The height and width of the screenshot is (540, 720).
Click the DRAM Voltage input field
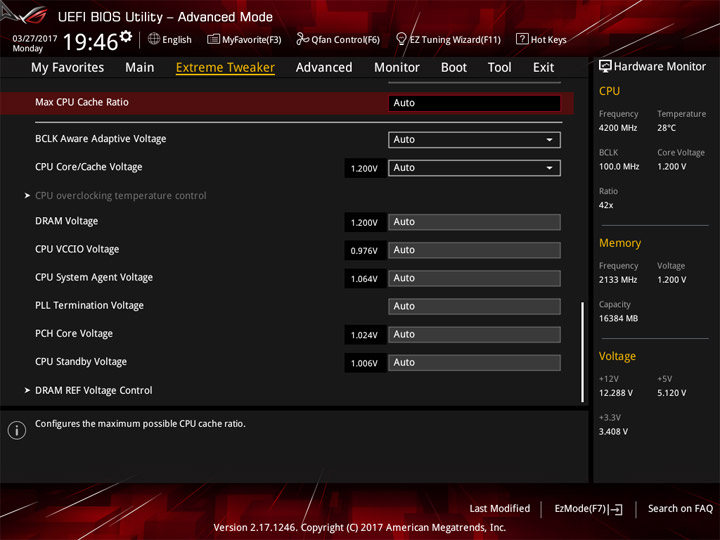pyautogui.click(x=474, y=222)
